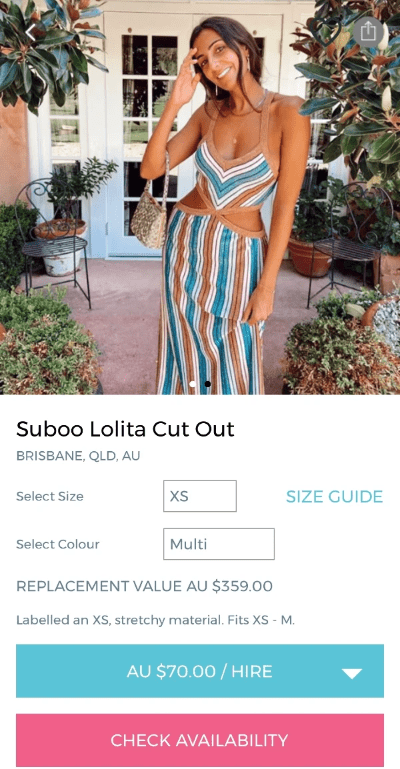Tap the pink CHECK AVAILABILITY button
400x769 pixels.
click(200, 740)
